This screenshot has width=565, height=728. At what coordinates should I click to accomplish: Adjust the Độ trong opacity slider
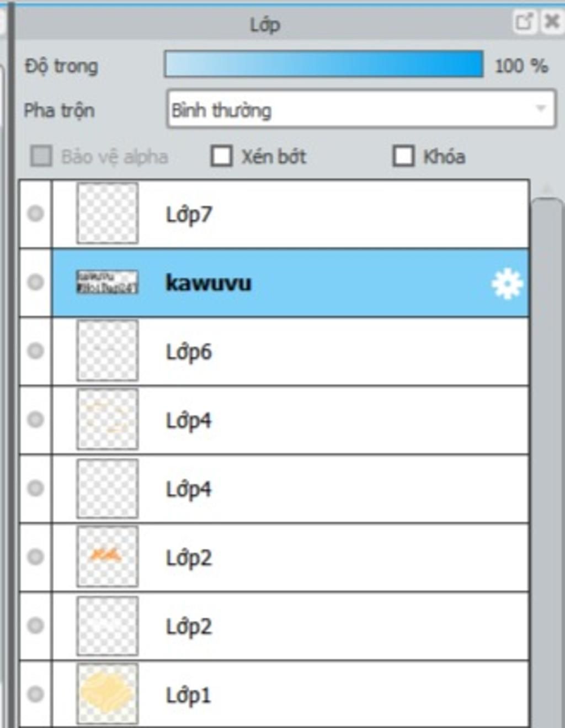pyautogui.click(x=324, y=65)
